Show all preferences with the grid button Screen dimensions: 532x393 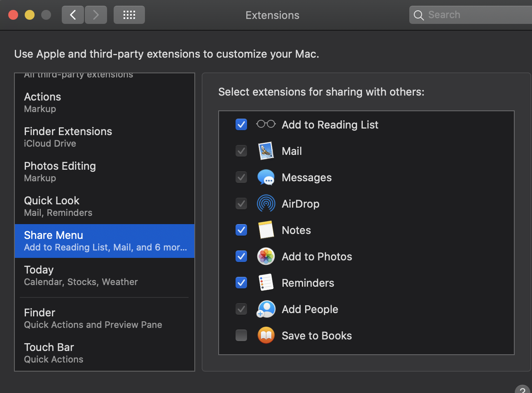[129, 15]
